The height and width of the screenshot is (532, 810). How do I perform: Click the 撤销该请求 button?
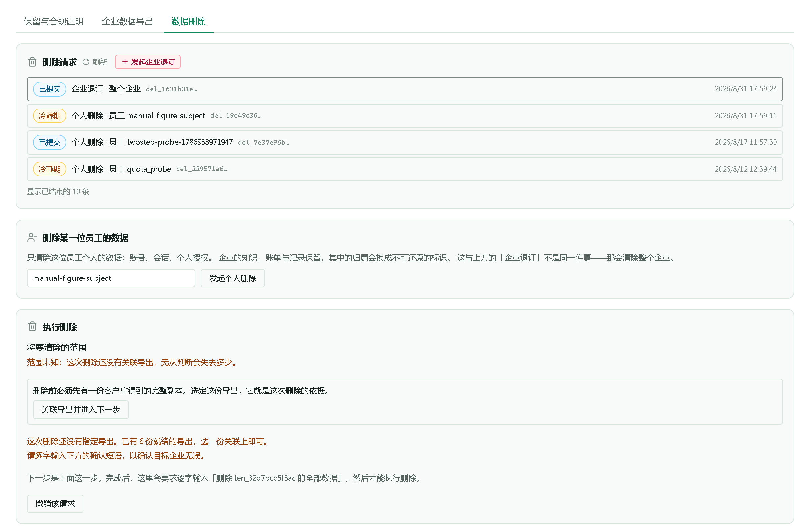55,504
